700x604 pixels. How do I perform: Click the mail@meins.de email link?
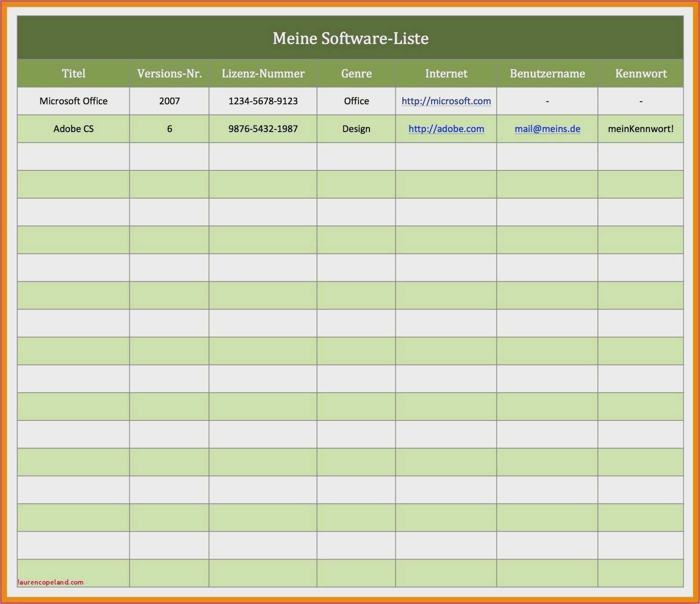pyautogui.click(x=547, y=129)
